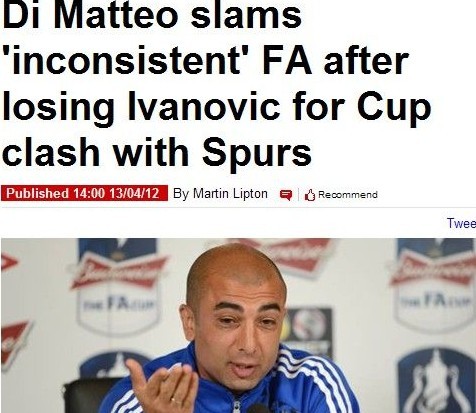
Task: Click 'clash with Spurs' headline text
Action: coord(157,153)
